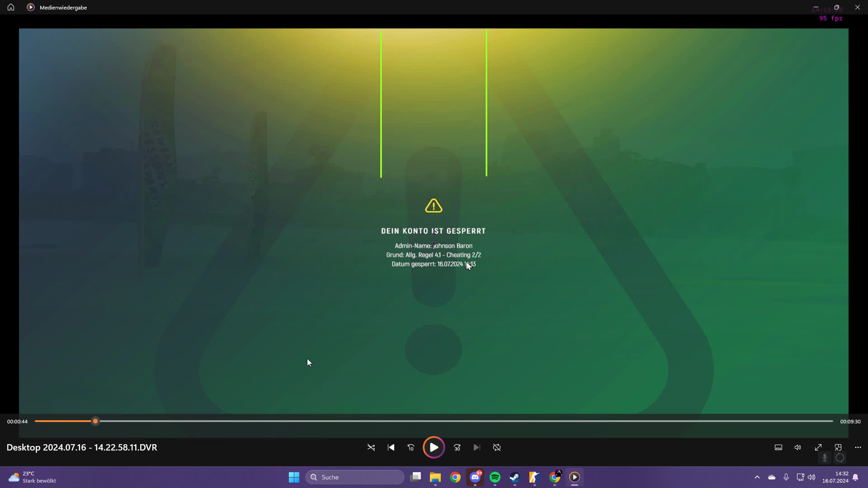Show hidden icons in system tray
Image resolution: width=868 pixels, height=488 pixels.
(x=757, y=477)
